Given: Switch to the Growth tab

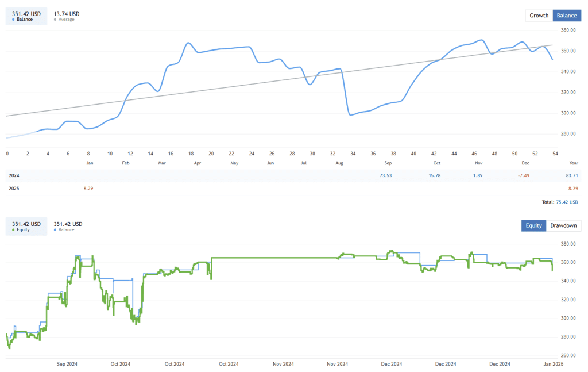Looking at the screenshot, I should pos(539,16).
